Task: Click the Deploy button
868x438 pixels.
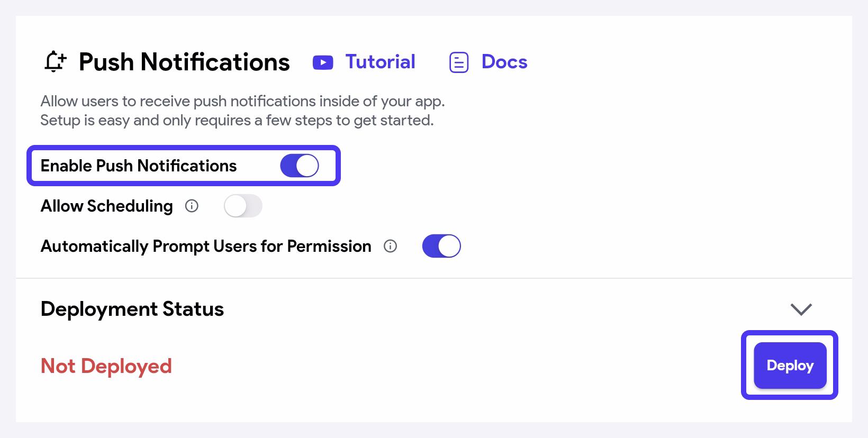Action: click(x=790, y=366)
